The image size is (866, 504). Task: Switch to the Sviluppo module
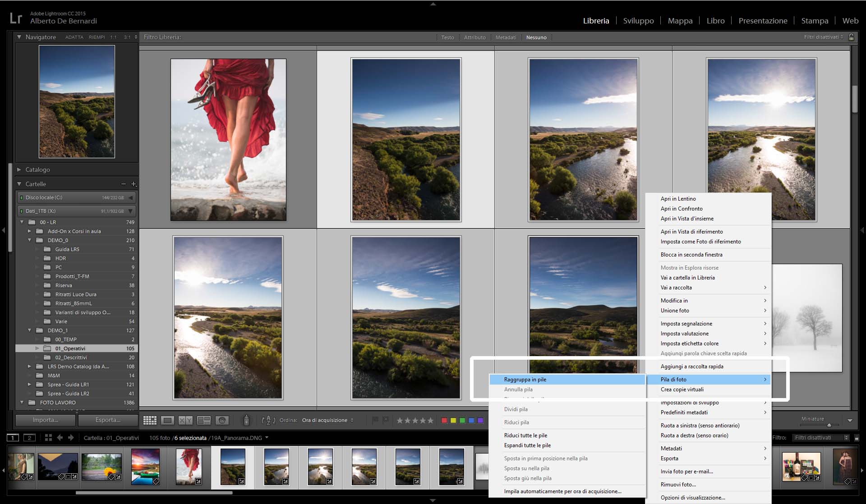tap(638, 21)
